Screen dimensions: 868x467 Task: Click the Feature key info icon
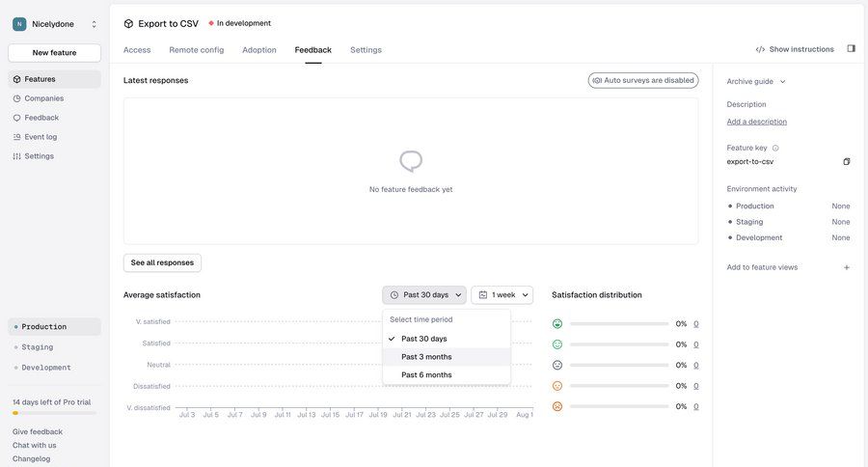[775, 148]
